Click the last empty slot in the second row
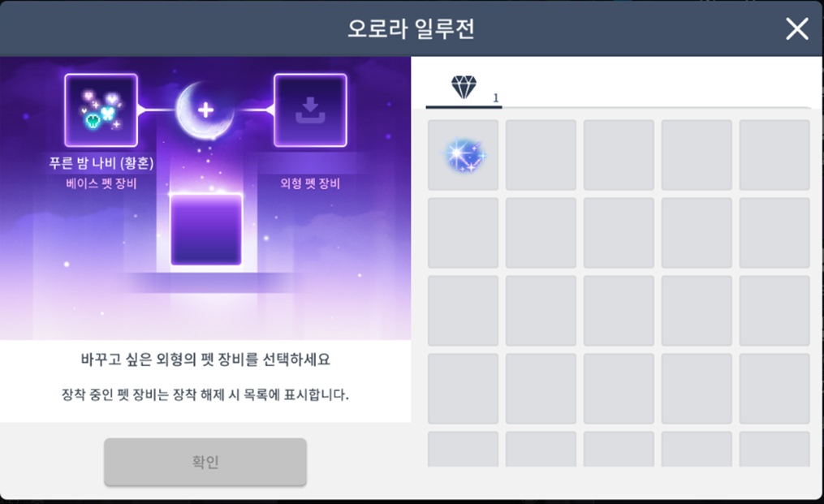824x504 pixels. coord(774,233)
